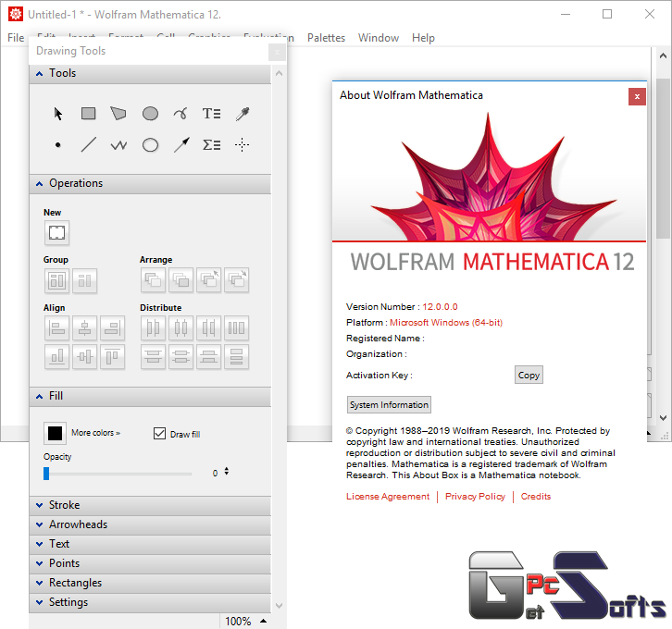Select the straight Line tool
Screen dimensions: 672x629
pyautogui.click(x=88, y=144)
